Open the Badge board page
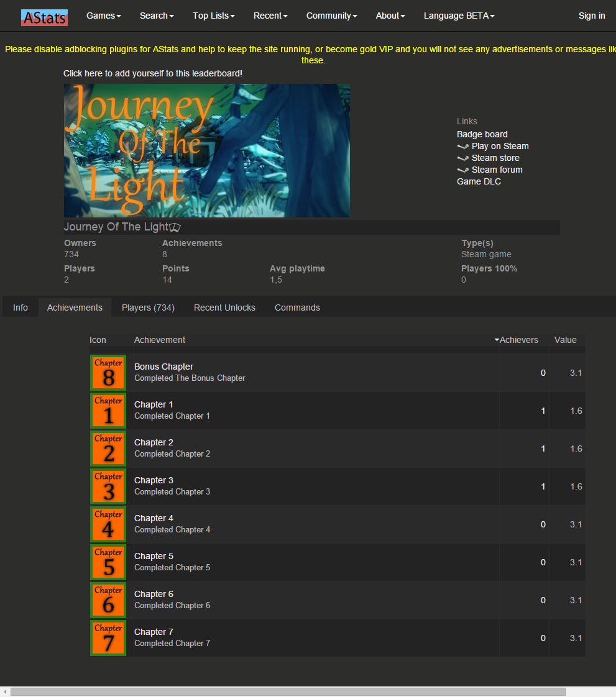 pyautogui.click(x=482, y=134)
